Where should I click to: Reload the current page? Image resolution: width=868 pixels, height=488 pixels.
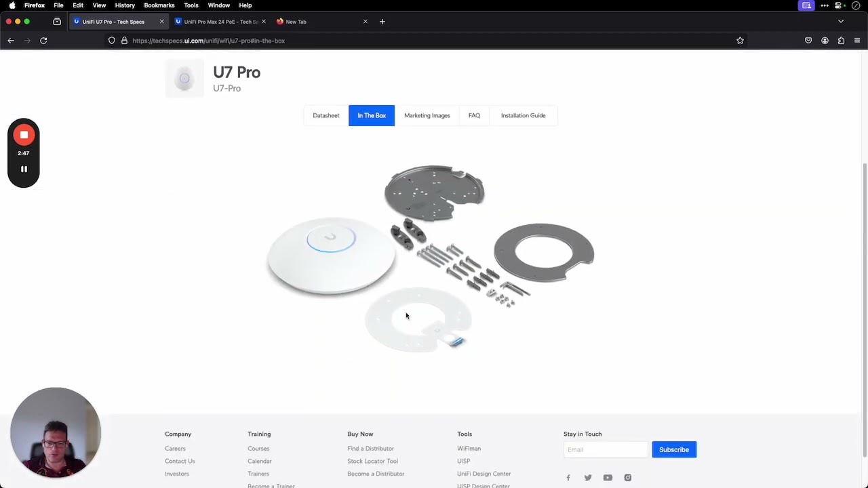(x=43, y=41)
